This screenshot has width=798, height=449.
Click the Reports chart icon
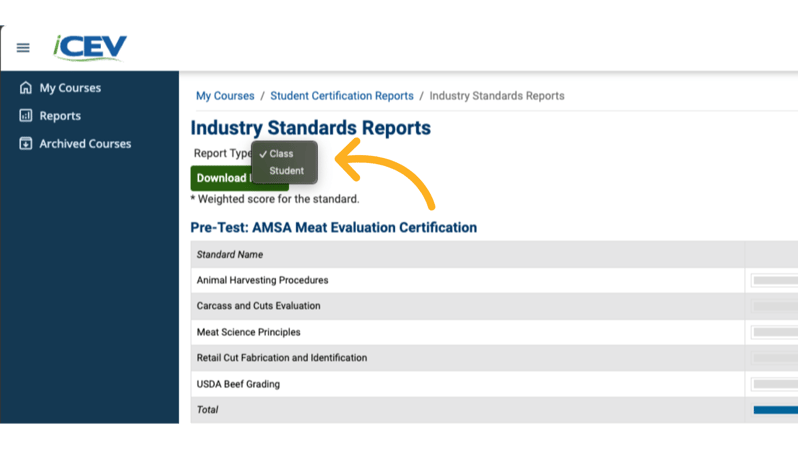(25, 116)
